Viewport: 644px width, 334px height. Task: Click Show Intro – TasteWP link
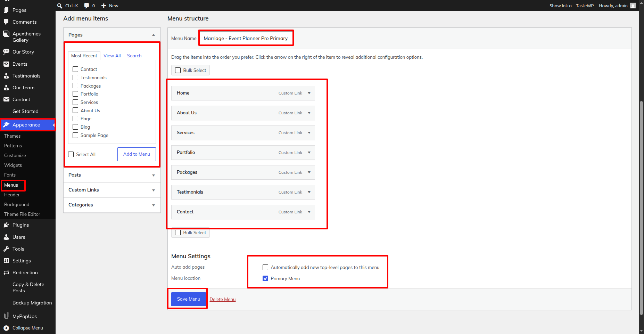coord(571,6)
